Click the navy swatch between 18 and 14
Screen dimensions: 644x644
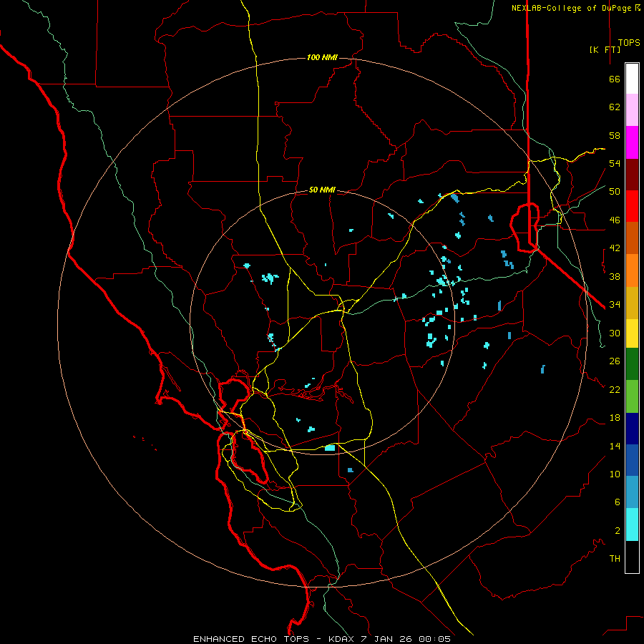click(x=632, y=429)
